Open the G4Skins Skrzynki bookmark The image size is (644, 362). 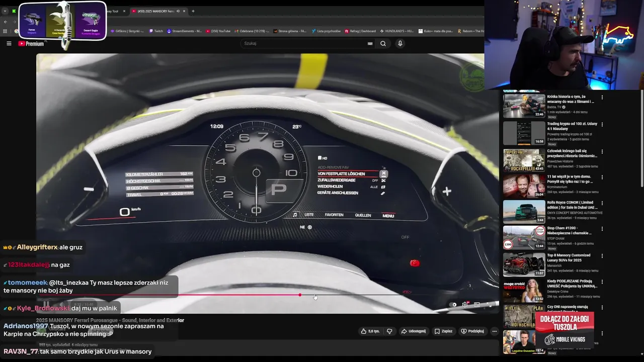[127, 31]
